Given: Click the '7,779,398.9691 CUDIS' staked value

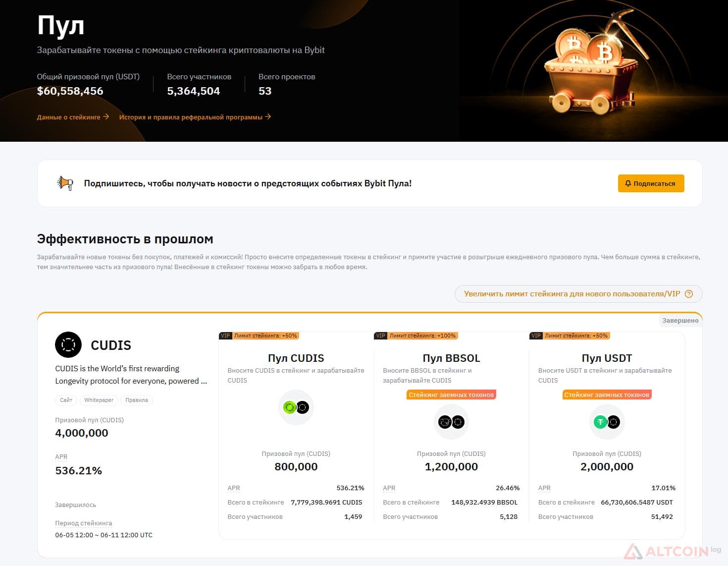Looking at the screenshot, I should 326,502.
